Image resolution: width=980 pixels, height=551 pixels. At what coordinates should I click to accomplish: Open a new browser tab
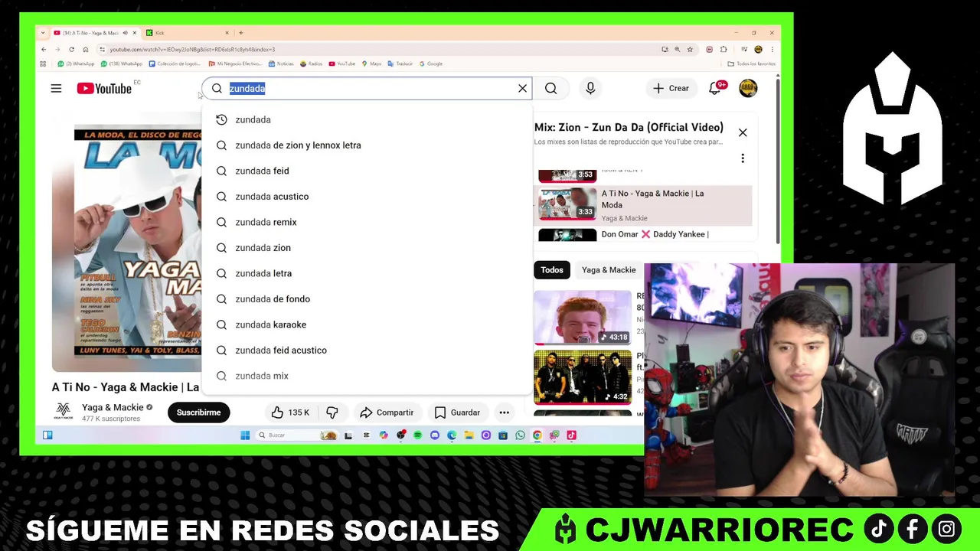tap(241, 33)
